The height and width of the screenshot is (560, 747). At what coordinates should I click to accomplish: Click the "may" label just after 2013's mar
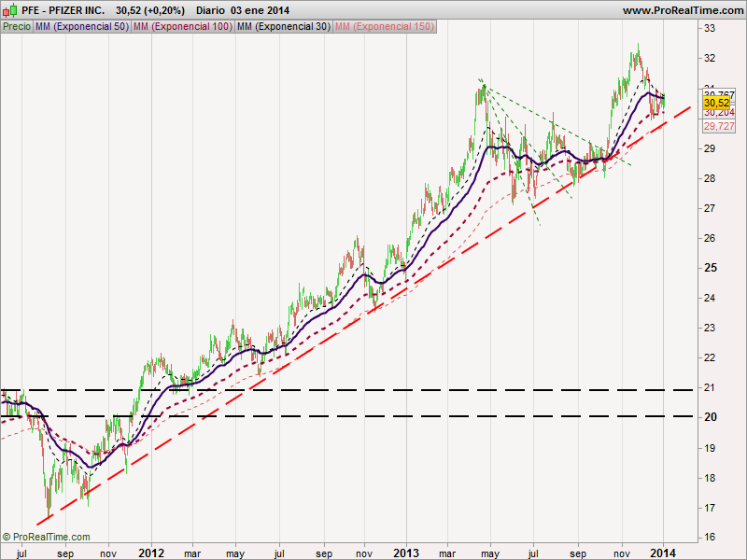490,553
